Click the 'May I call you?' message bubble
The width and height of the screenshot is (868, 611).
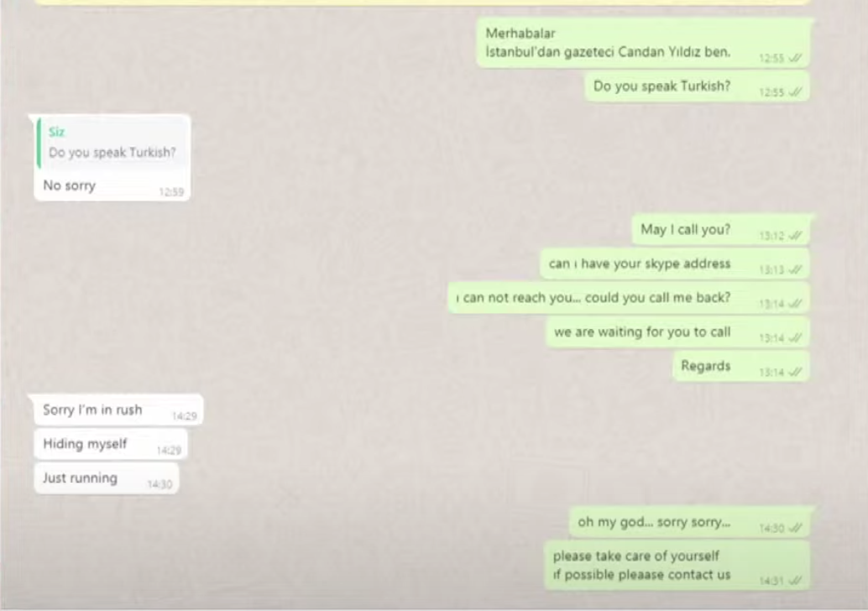click(721, 230)
